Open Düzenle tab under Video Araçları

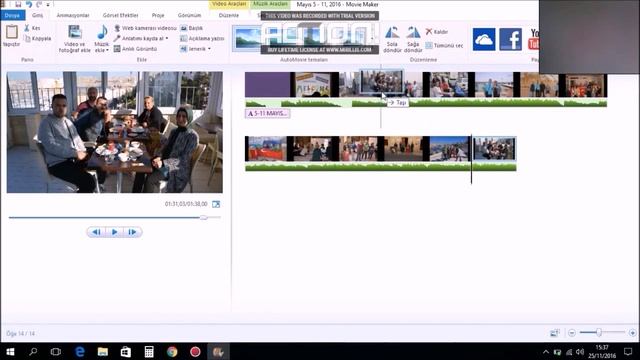229,15
